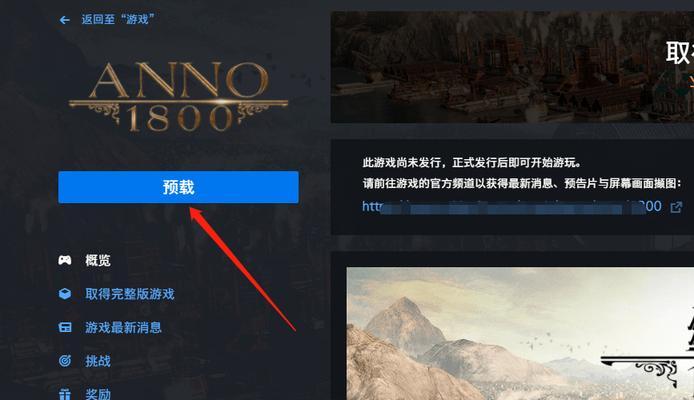Open the dark harbor city banner image

512,67
